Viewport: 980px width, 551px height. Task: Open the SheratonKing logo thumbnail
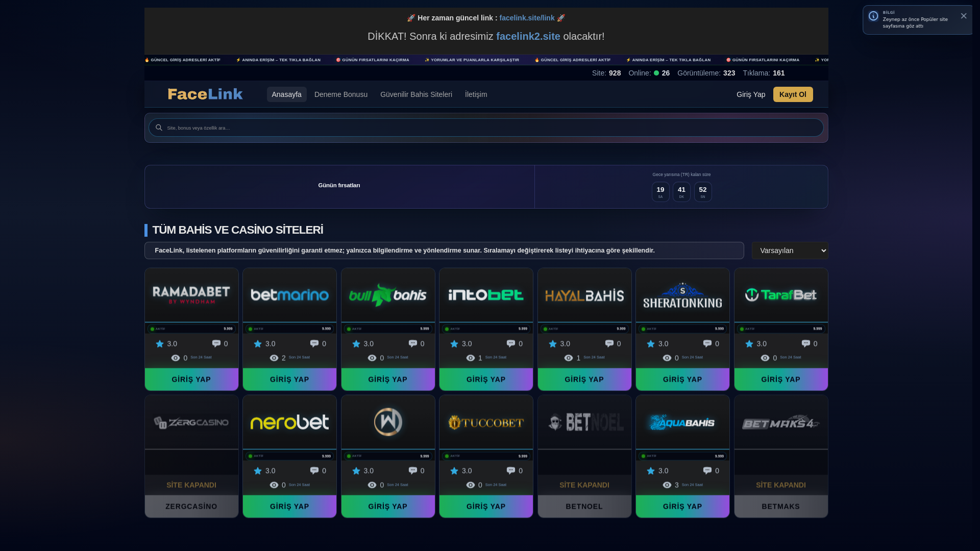coord(682,295)
